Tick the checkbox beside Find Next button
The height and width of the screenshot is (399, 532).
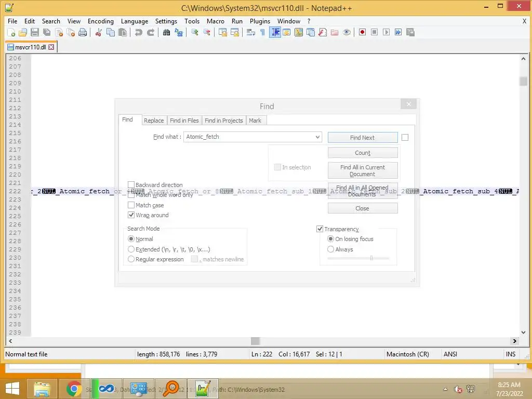(405, 137)
